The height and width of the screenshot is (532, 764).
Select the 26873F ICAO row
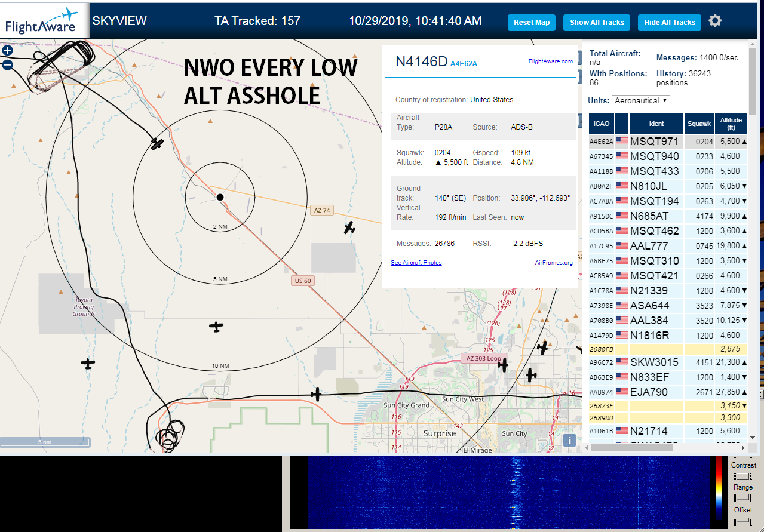click(x=668, y=406)
